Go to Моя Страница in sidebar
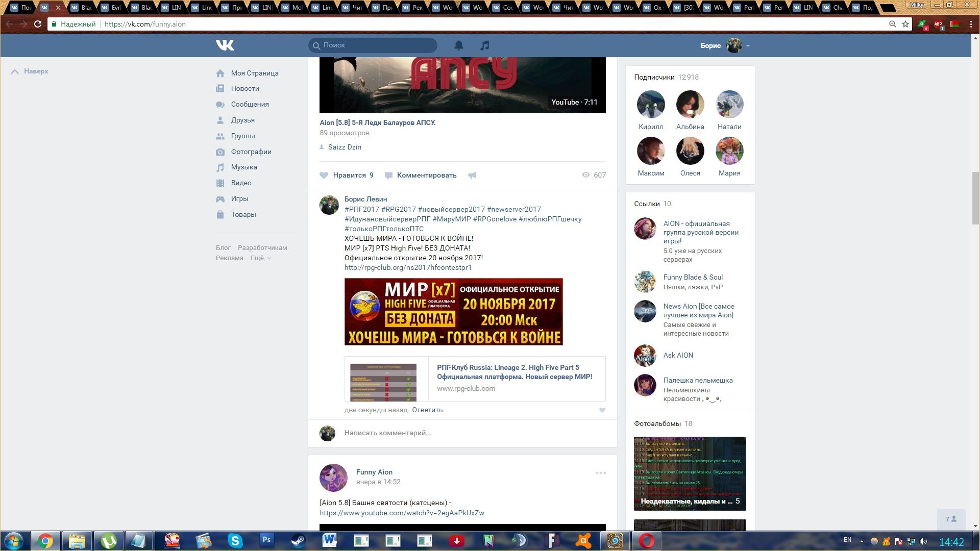This screenshot has height=551, width=980. (x=255, y=73)
